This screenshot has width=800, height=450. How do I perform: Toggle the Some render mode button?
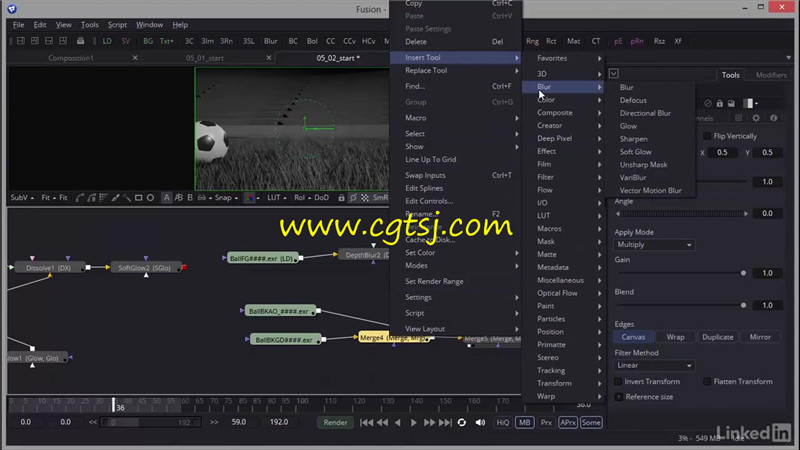tap(591, 422)
